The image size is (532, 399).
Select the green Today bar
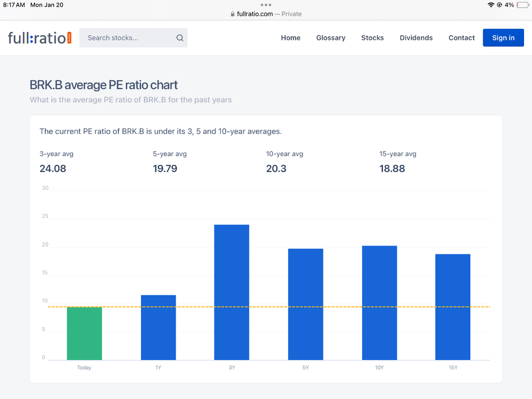[85, 334]
